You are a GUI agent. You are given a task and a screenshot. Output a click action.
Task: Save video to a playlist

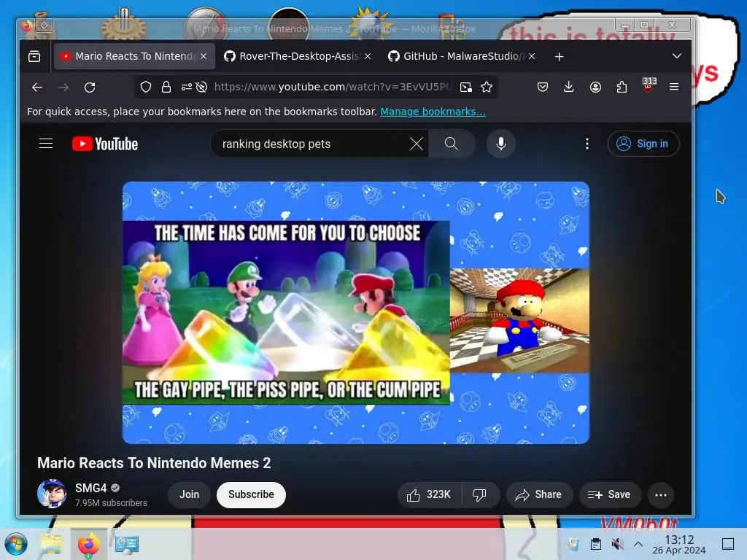click(x=610, y=495)
